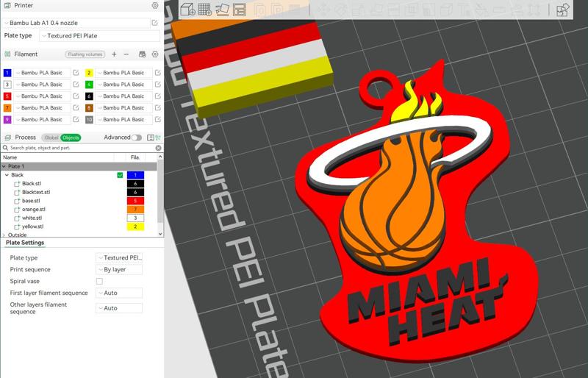This screenshot has height=378, width=588.
Task: Click filament 9 purple color swatch
Action: point(7,119)
